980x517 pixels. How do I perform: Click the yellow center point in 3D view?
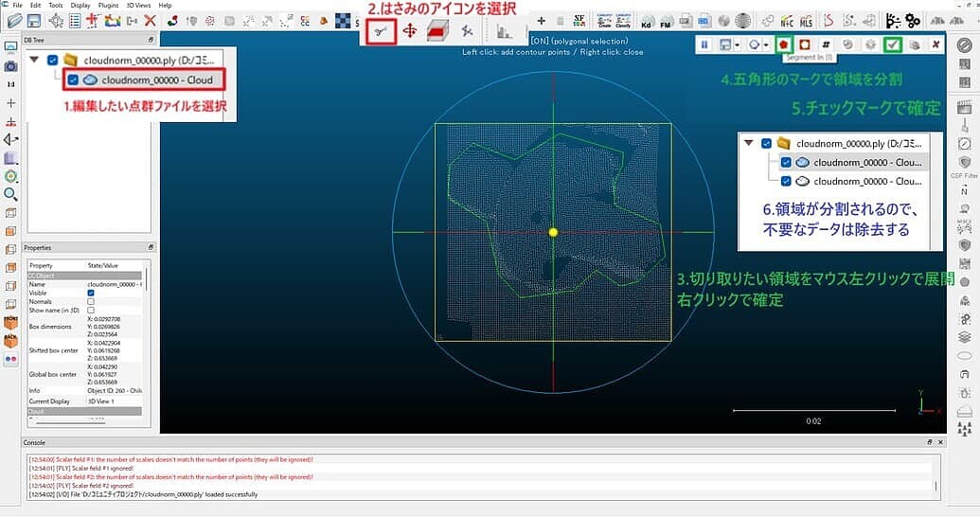(x=554, y=232)
